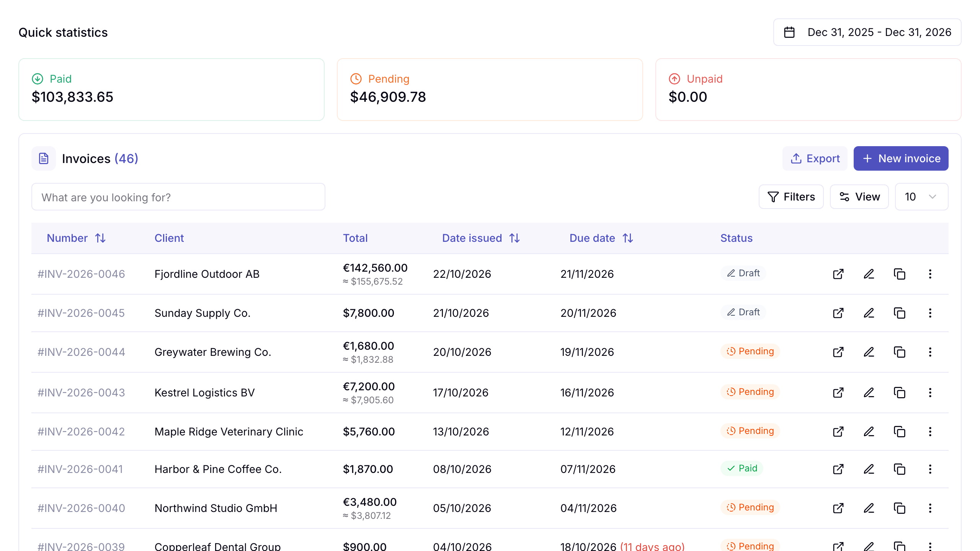Export the invoices list
The height and width of the screenshot is (551, 980).
pyautogui.click(x=815, y=158)
